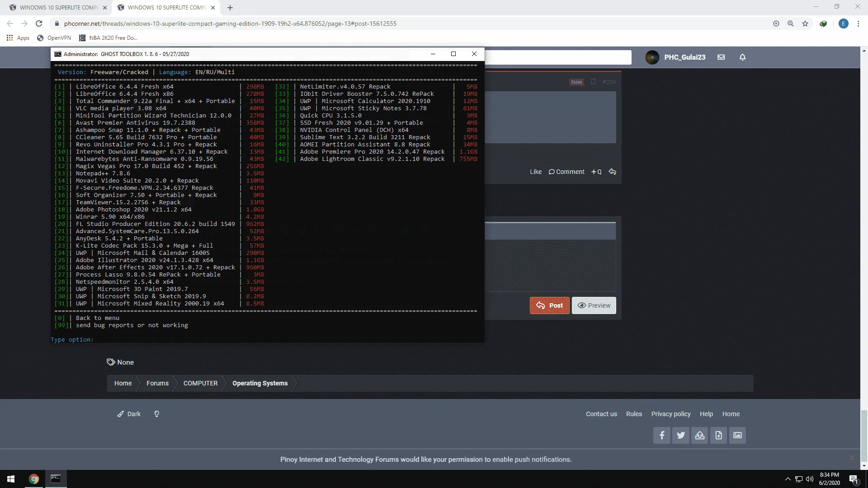Open the NBA 2K20 Free Download bookmark
Image resolution: width=868 pixels, height=488 pixels.
pos(108,38)
